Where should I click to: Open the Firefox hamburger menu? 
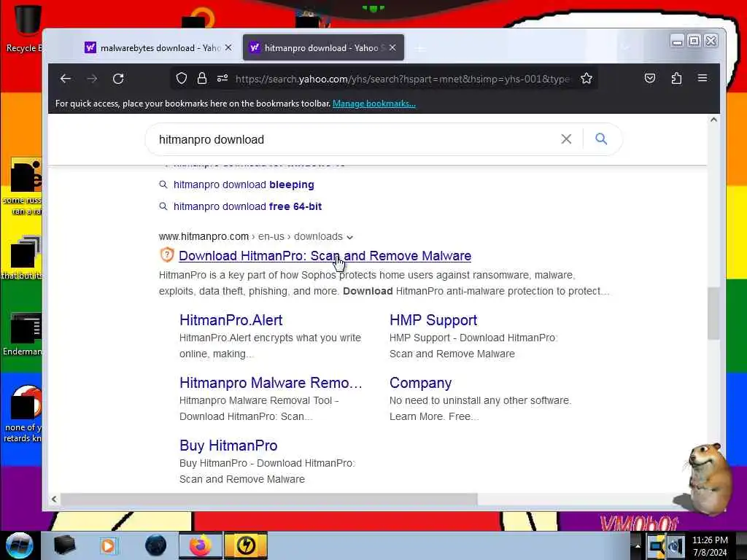point(703,77)
